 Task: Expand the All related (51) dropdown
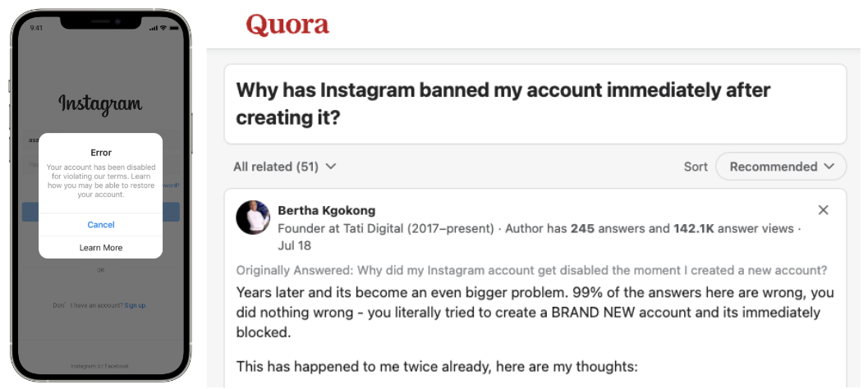(x=284, y=167)
